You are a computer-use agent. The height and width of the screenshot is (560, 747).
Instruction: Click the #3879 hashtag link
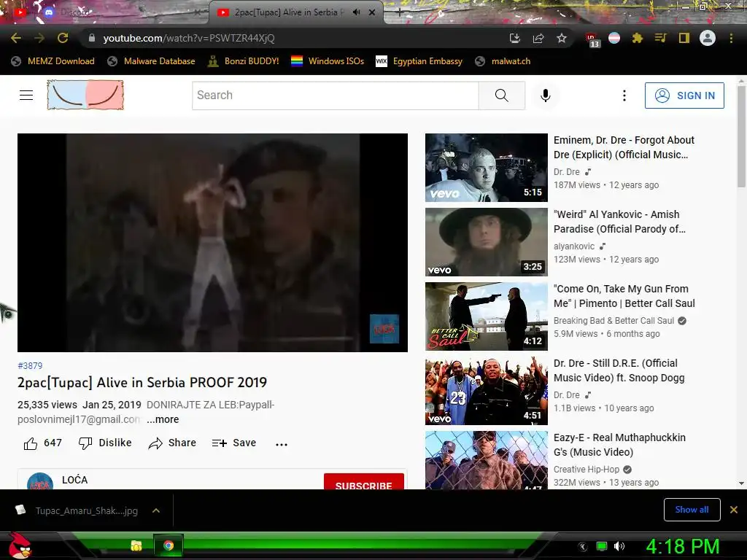pos(30,366)
